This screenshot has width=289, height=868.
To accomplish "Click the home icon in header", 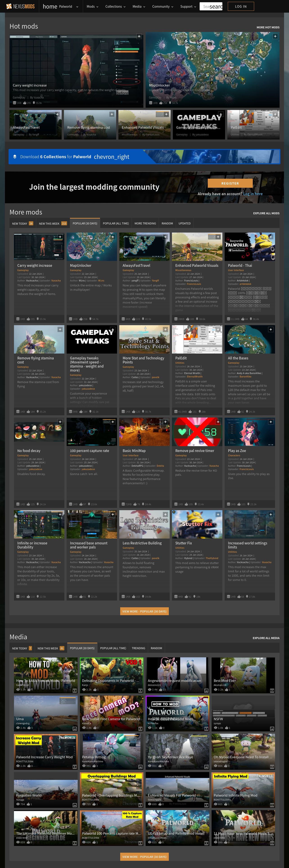I will pos(50,6).
